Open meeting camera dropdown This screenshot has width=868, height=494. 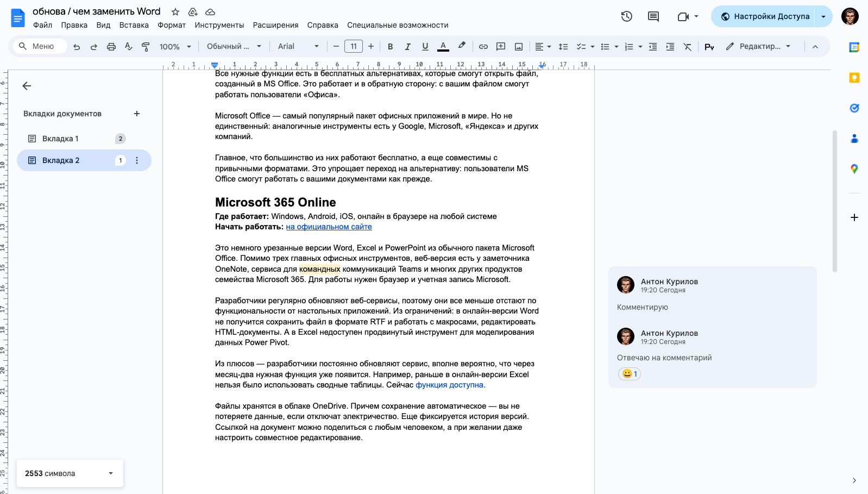pos(688,16)
